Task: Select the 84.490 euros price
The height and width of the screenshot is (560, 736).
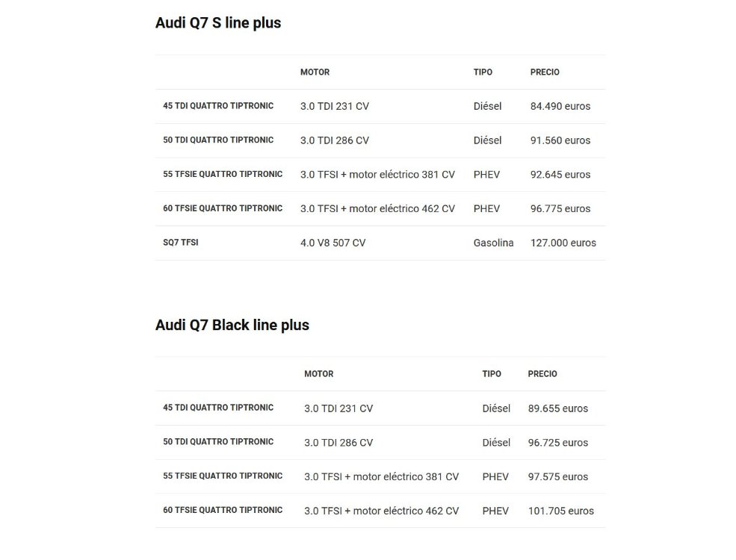Action: point(560,107)
